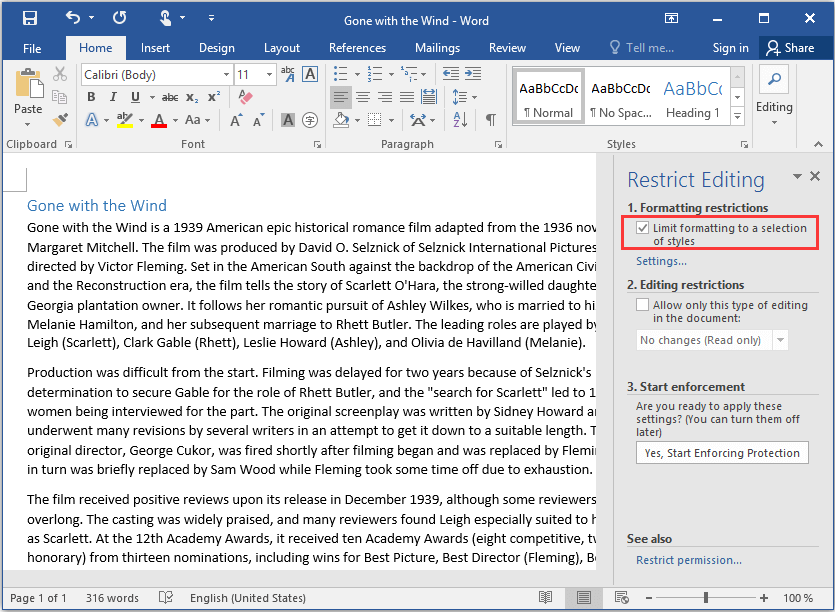Switch to the References tab
The width and height of the screenshot is (835, 612).
tap(357, 48)
